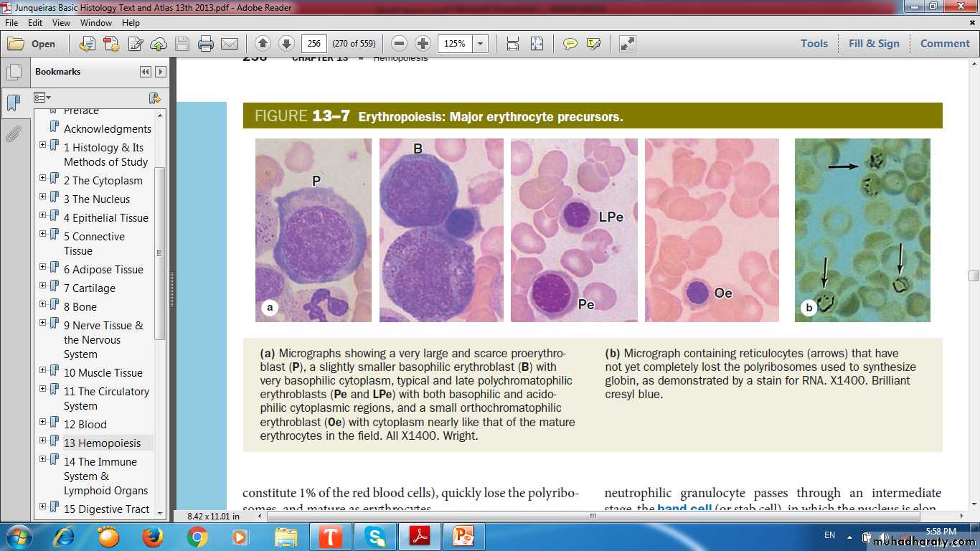This screenshot has width=980, height=551.
Task: Go to previous page with up arrow
Action: 263,44
